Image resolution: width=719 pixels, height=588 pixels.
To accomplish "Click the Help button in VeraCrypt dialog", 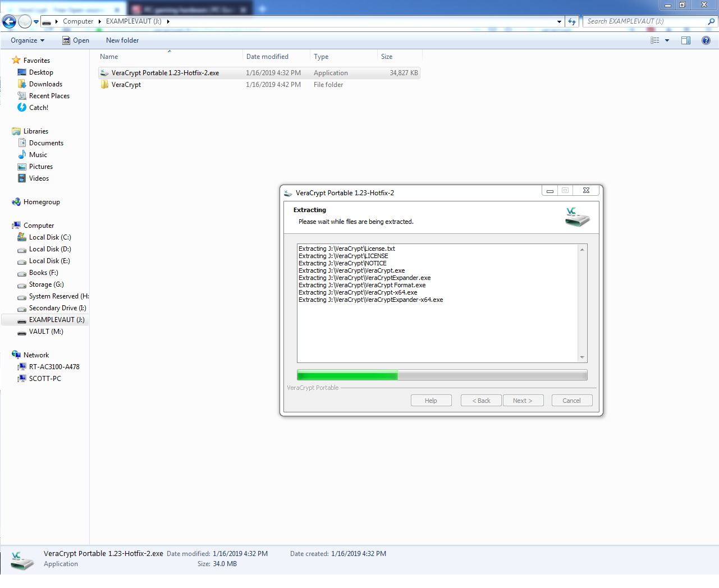I will point(431,401).
